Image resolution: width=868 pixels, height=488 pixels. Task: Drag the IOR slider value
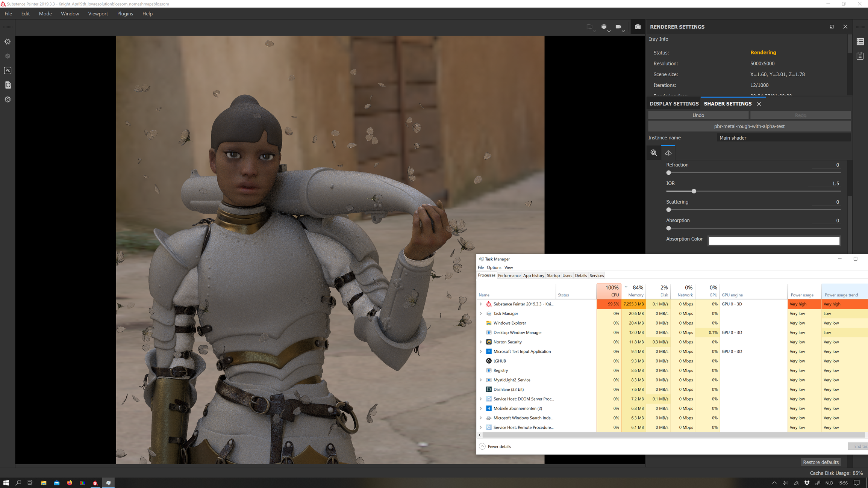[694, 191]
